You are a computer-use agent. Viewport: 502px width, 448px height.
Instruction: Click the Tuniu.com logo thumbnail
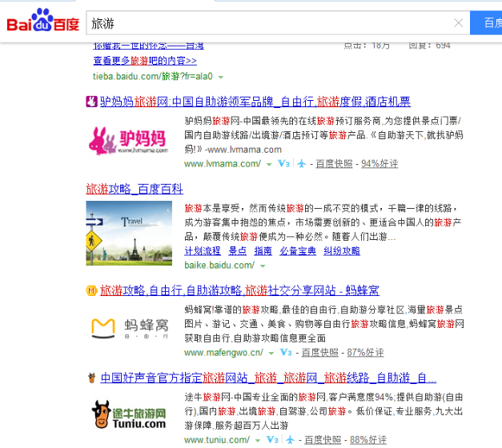pos(129,414)
